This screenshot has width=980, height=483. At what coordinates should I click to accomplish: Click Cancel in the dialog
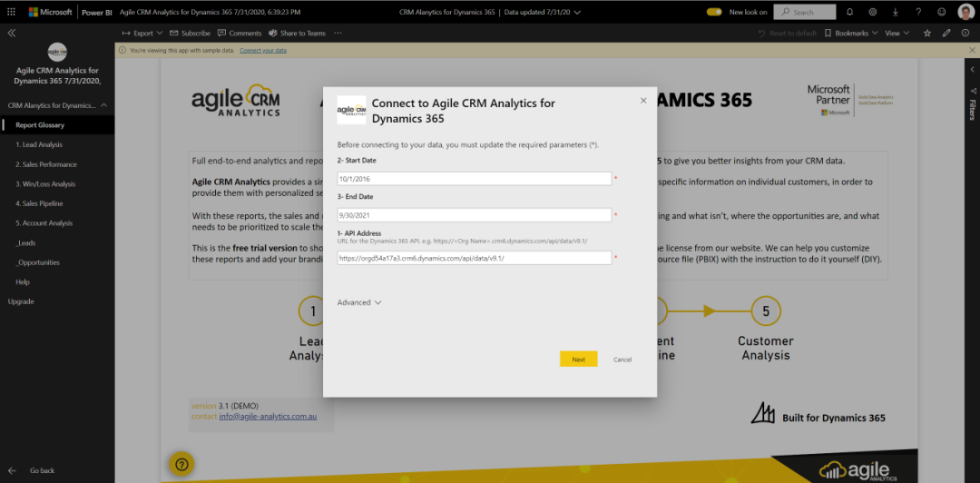point(622,360)
